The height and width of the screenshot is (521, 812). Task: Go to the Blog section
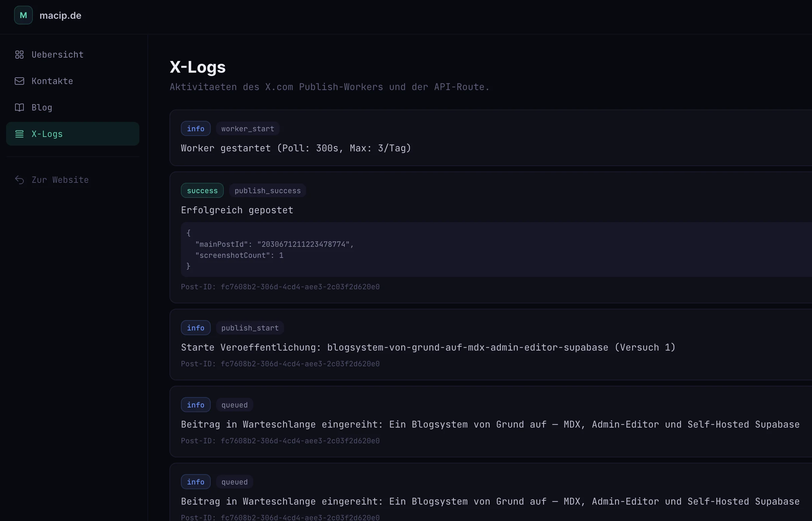pos(42,107)
